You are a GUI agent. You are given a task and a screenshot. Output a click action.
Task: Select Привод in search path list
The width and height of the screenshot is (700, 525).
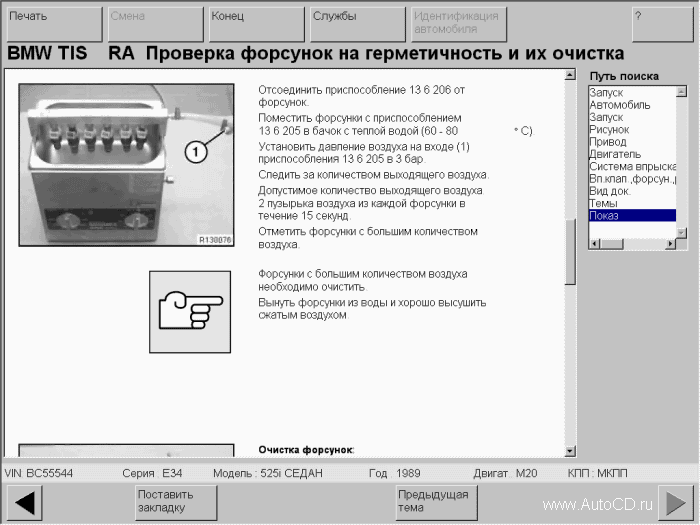608,142
